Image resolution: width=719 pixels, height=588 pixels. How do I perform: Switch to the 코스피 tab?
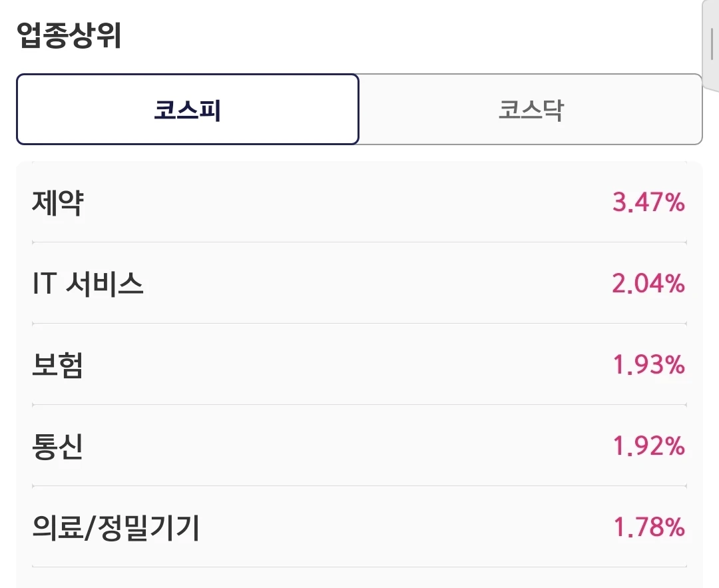click(x=188, y=109)
